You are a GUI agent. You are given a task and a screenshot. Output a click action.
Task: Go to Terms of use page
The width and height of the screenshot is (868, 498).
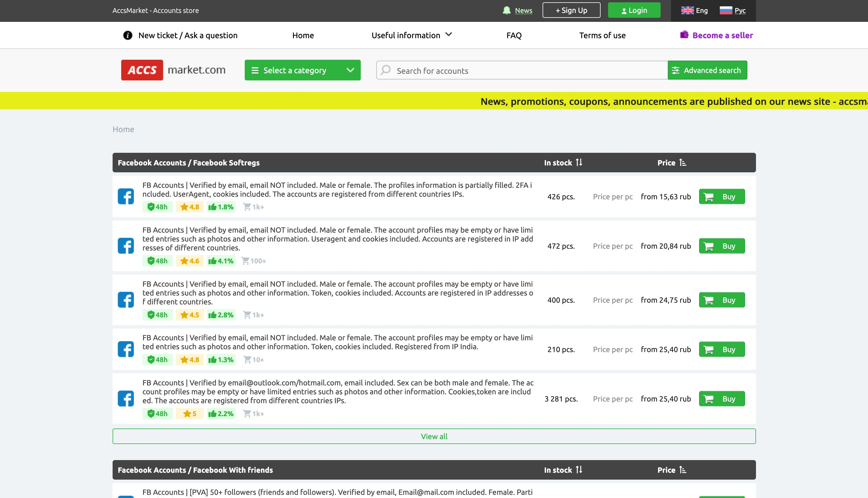pyautogui.click(x=602, y=35)
